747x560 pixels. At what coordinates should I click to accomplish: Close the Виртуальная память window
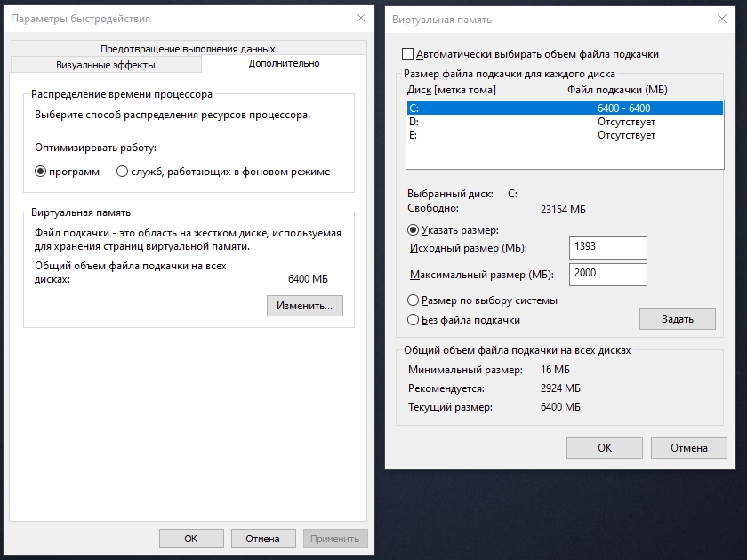(722, 19)
